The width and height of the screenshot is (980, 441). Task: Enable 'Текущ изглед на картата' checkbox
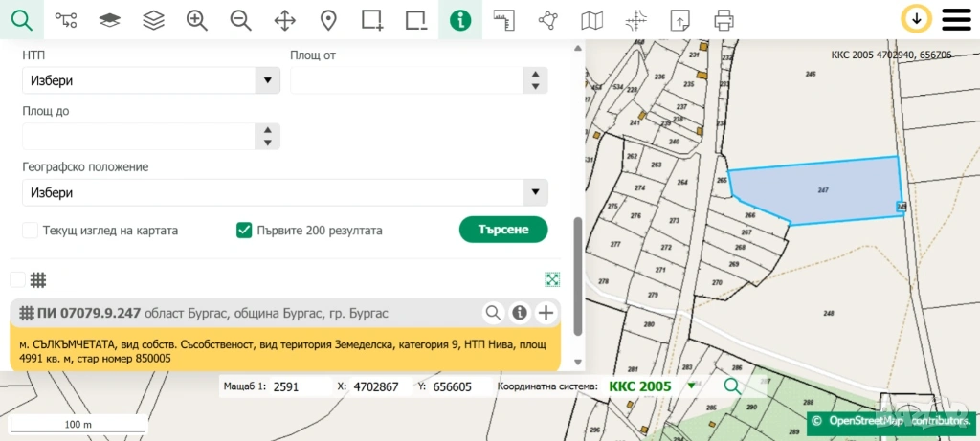pos(31,231)
